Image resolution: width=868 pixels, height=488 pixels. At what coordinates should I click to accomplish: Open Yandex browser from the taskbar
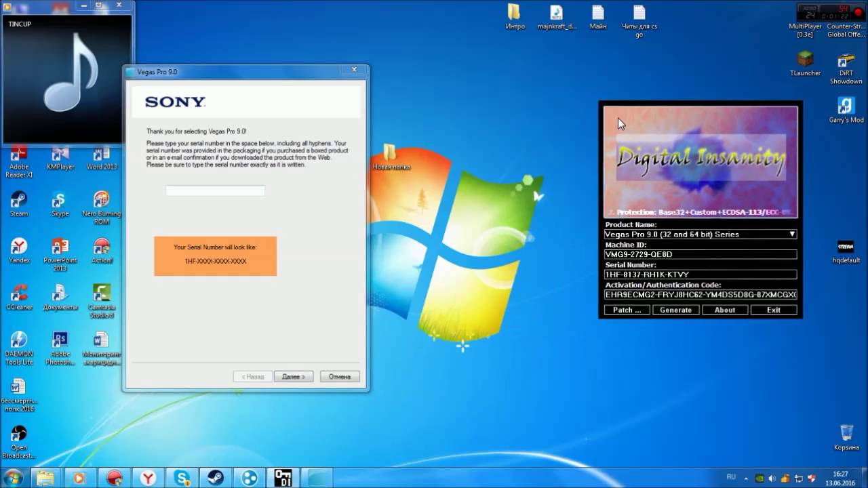tap(148, 478)
